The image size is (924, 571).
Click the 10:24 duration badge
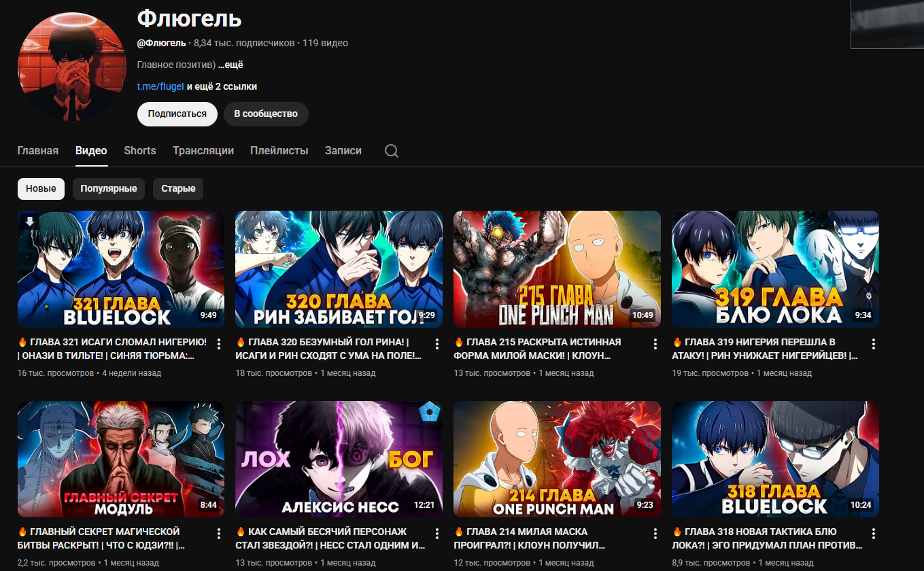pyautogui.click(x=861, y=505)
